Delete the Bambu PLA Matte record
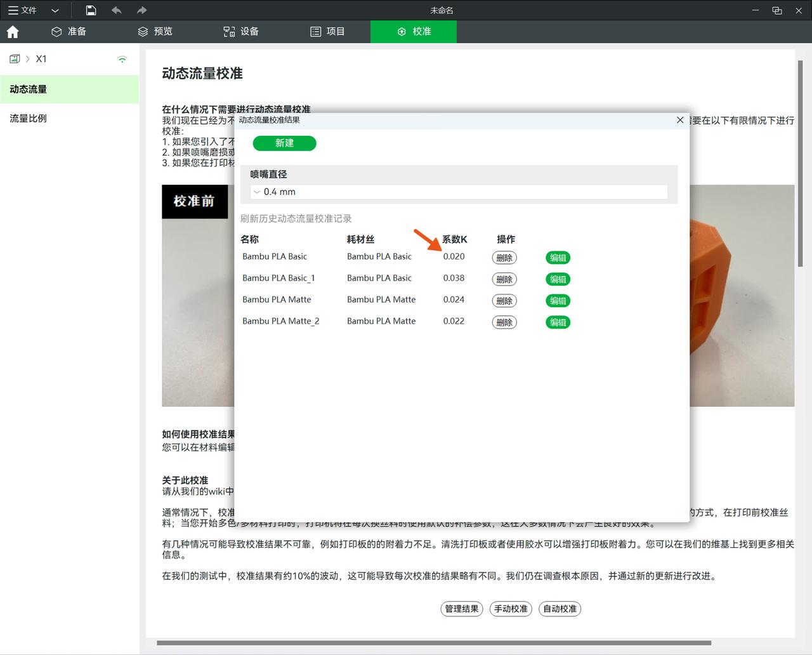This screenshot has height=655, width=812. click(504, 301)
